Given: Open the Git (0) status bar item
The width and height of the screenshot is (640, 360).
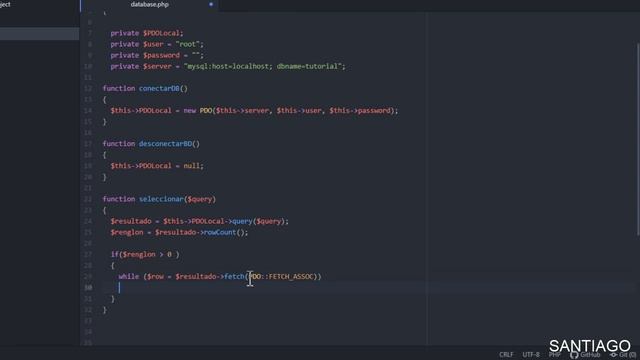Looking at the screenshot, I should coord(623,355).
